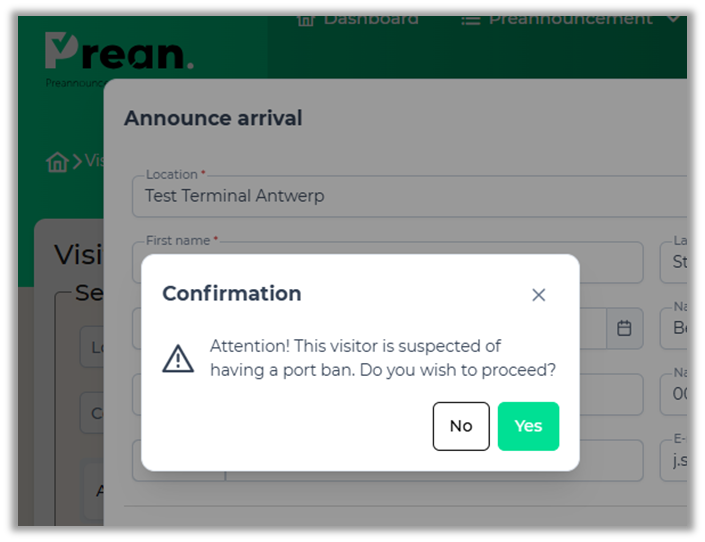Click the Preannouncement list icon
Screen dimensions: 705x542
point(471,19)
